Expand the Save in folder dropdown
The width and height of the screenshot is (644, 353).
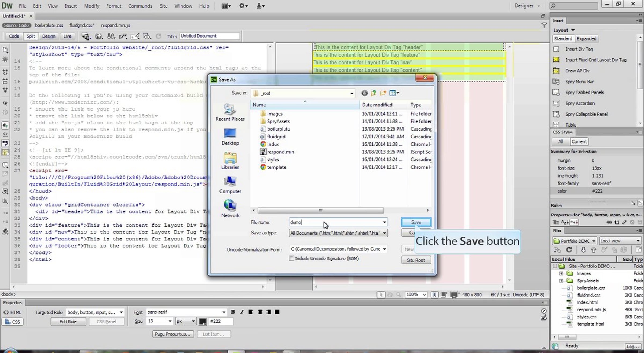[x=352, y=93]
